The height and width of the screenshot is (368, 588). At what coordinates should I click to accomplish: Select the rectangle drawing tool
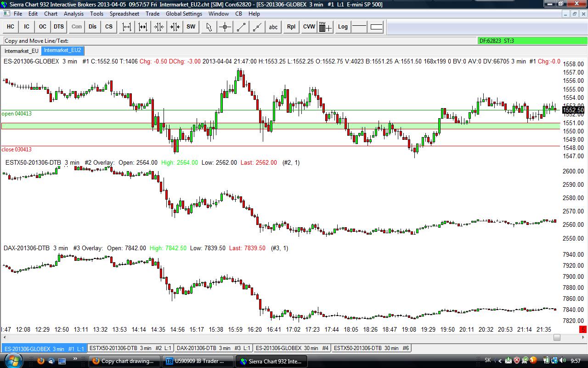(376, 27)
